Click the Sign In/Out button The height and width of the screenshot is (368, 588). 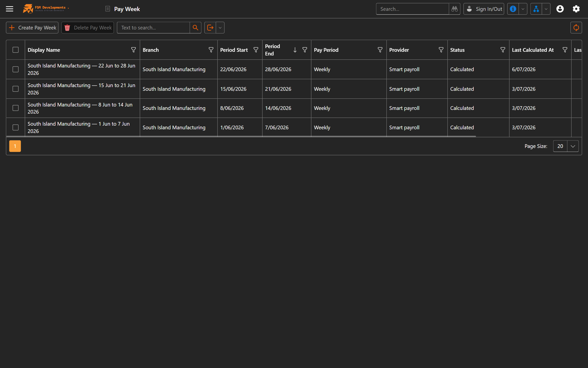(x=484, y=9)
